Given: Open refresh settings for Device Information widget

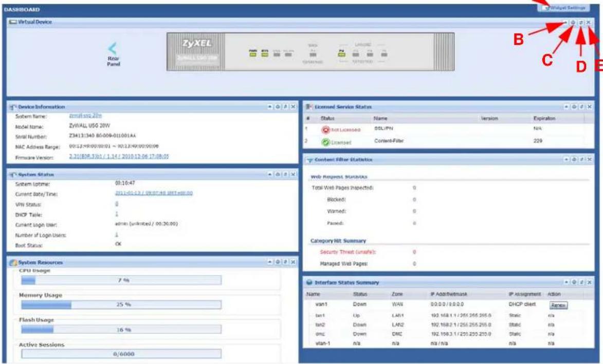Looking at the screenshot, I should pos(278,107).
